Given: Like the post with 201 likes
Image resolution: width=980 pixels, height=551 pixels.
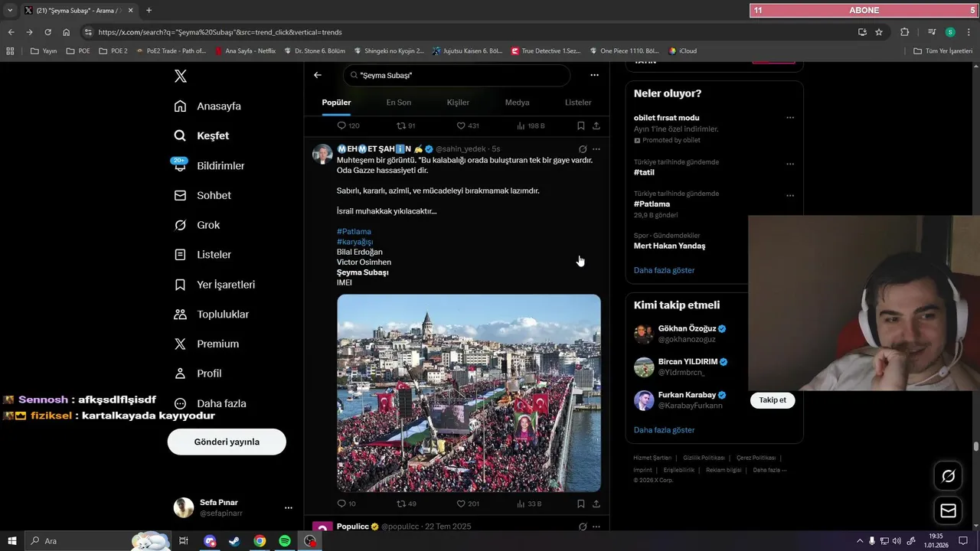Looking at the screenshot, I should (467, 504).
